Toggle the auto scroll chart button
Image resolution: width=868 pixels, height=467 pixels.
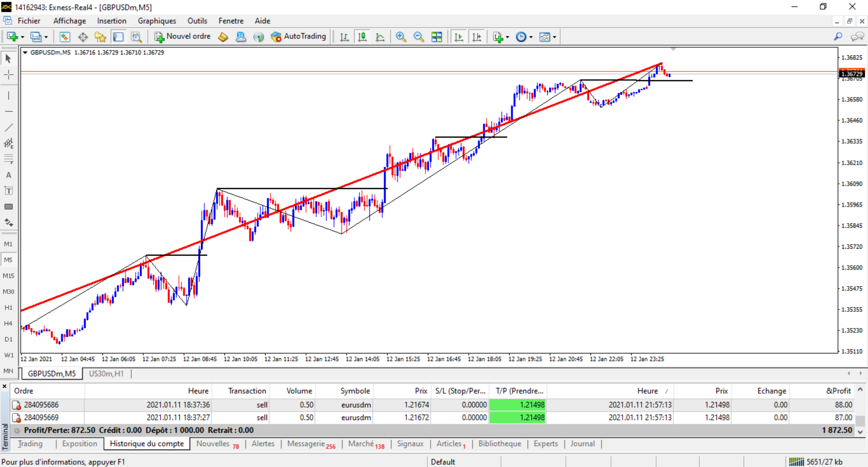coord(458,37)
